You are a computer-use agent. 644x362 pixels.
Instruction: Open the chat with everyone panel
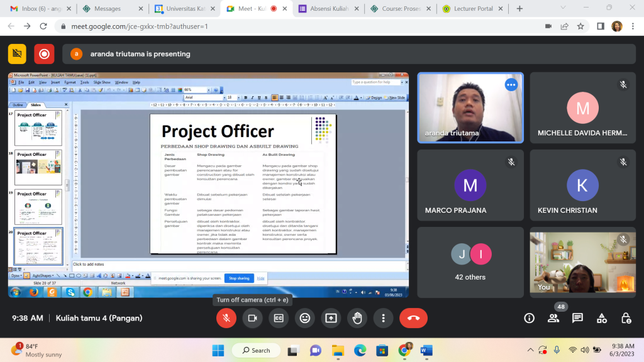577,318
